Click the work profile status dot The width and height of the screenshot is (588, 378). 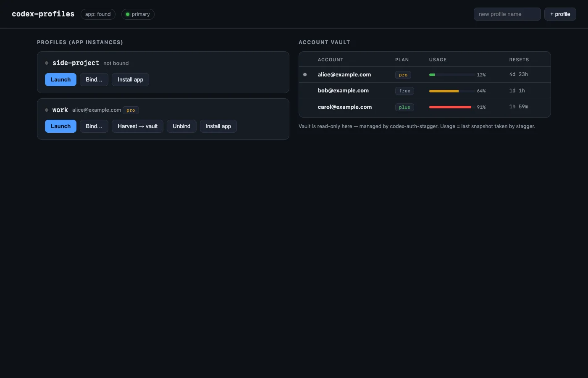[47, 110]
